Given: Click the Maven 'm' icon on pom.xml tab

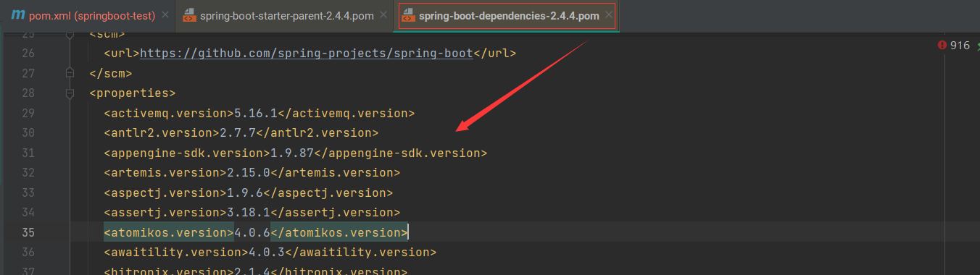Looking at the screenshot, I should pos(17,15).
